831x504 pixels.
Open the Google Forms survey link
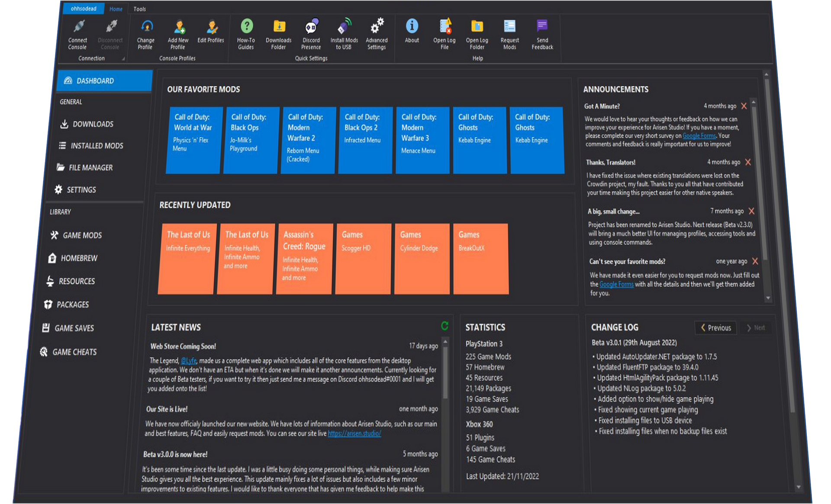pyautogui.click(x=699, y=135)
